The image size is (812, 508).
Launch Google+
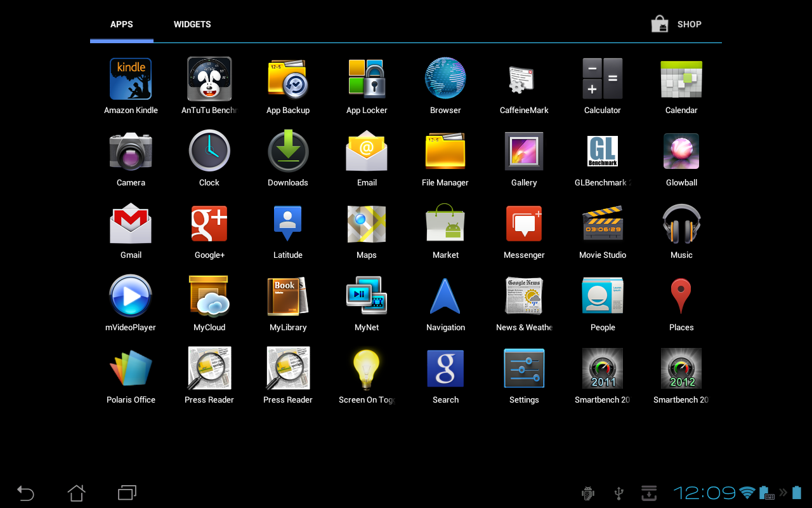click(x=209, y=224)
